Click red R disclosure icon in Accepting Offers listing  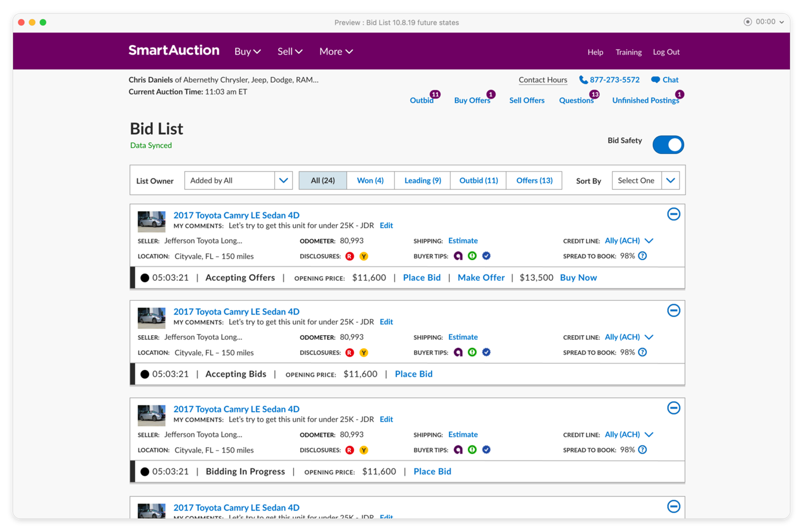click(350, 256)
